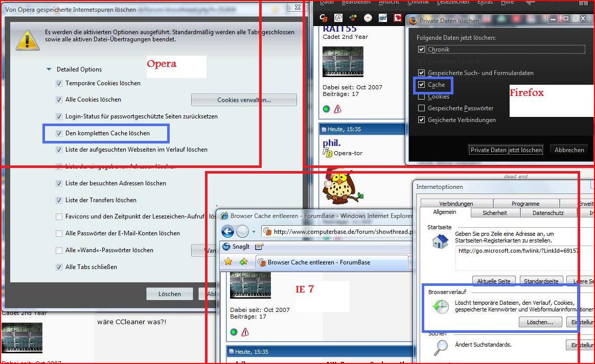Open the WT bookmark icon in Firefox toolbar
Image resolution: width=595 pixels, height=364 pixels.
pos(382,17)
